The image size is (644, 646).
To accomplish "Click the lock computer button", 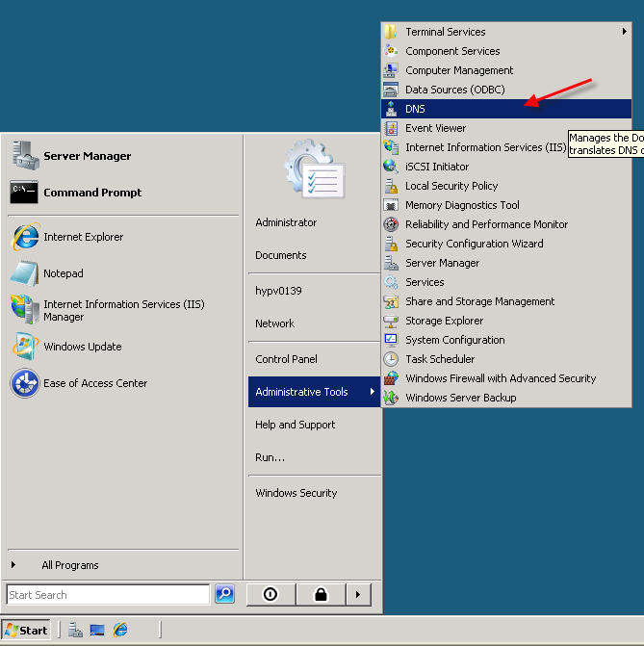I will click(321, 594).
